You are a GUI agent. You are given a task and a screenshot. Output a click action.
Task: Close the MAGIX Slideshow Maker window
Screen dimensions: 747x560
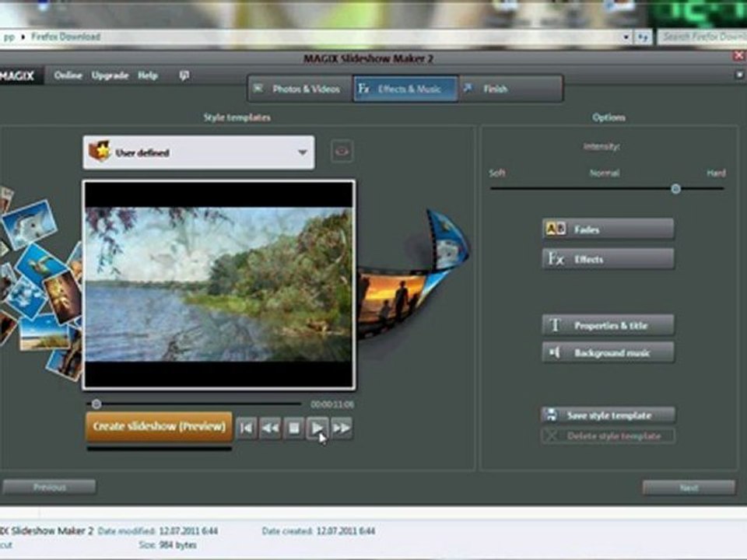tap(738, 57)
